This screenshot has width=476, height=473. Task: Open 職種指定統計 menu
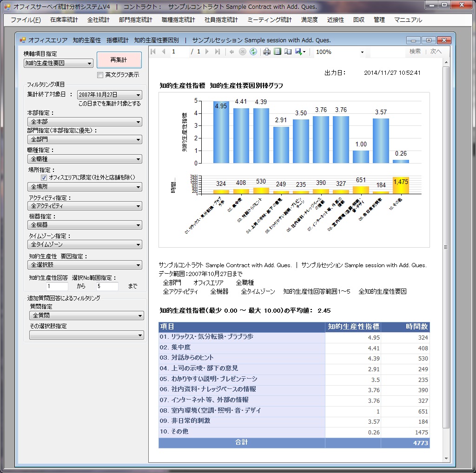click(178, 20)
